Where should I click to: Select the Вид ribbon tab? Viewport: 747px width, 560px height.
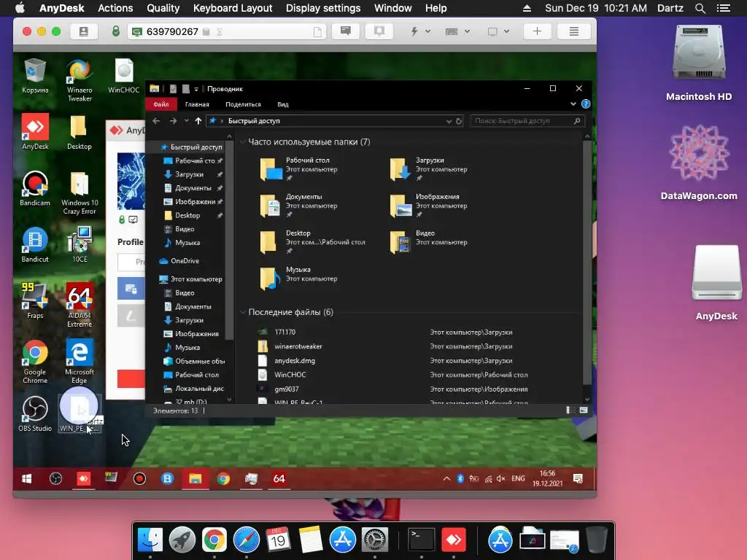(283, 104)
